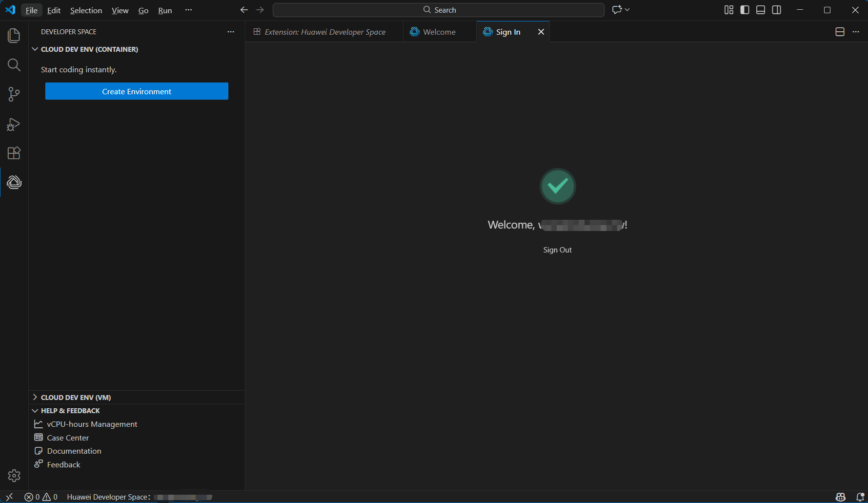Click 'Start coding instantly.' text
Viewport: 868px width, 503px height.
[79, 70]
